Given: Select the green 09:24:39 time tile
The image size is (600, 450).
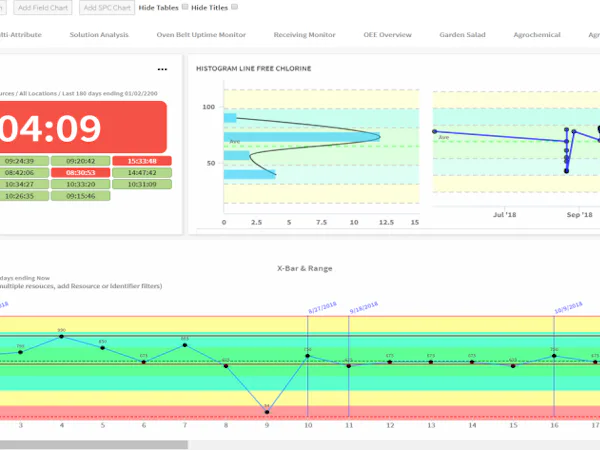Looking at the screenshot, I should (x=24, y=161).
